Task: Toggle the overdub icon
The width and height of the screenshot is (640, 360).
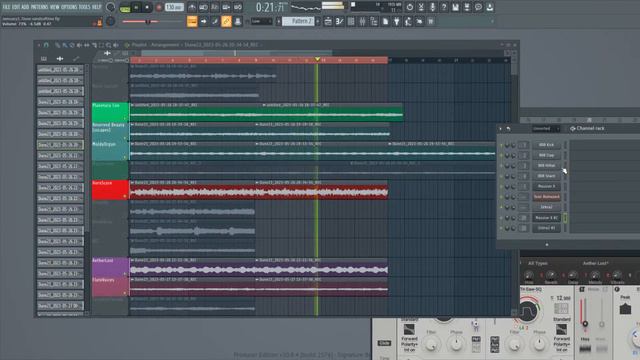Action: [226, 7]
